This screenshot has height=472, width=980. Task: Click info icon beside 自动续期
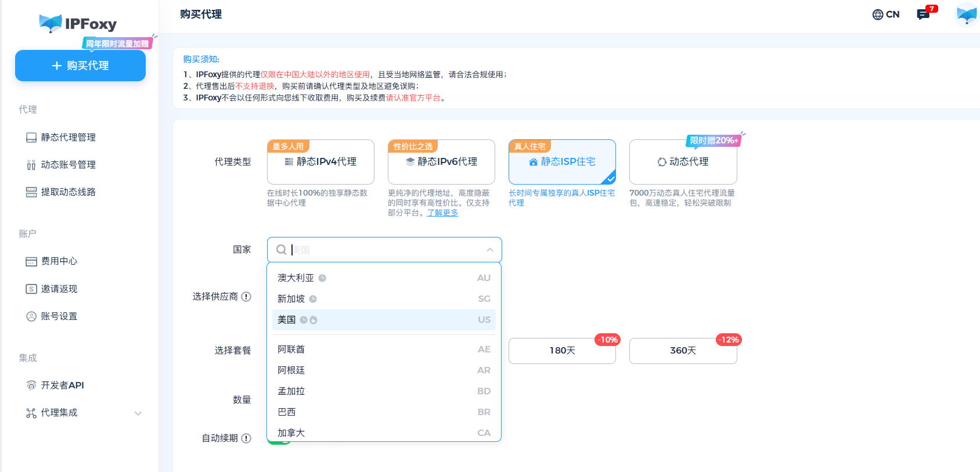(246, 438)
